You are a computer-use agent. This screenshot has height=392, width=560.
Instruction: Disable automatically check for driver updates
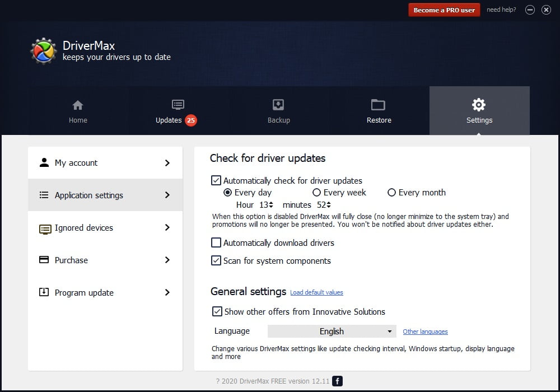216,180
